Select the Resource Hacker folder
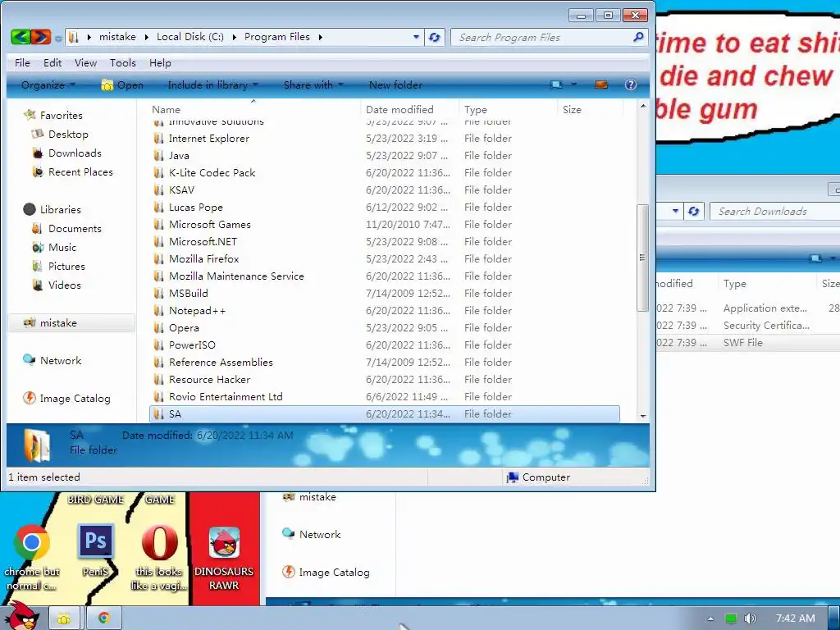Image resolution: width=840 pixels, height=630 pixels. [384, 379]
